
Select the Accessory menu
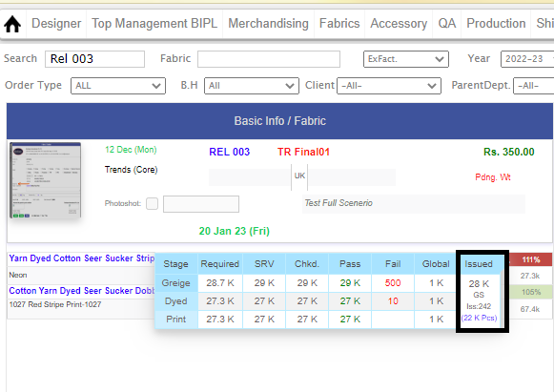click(x=399, y=23)
